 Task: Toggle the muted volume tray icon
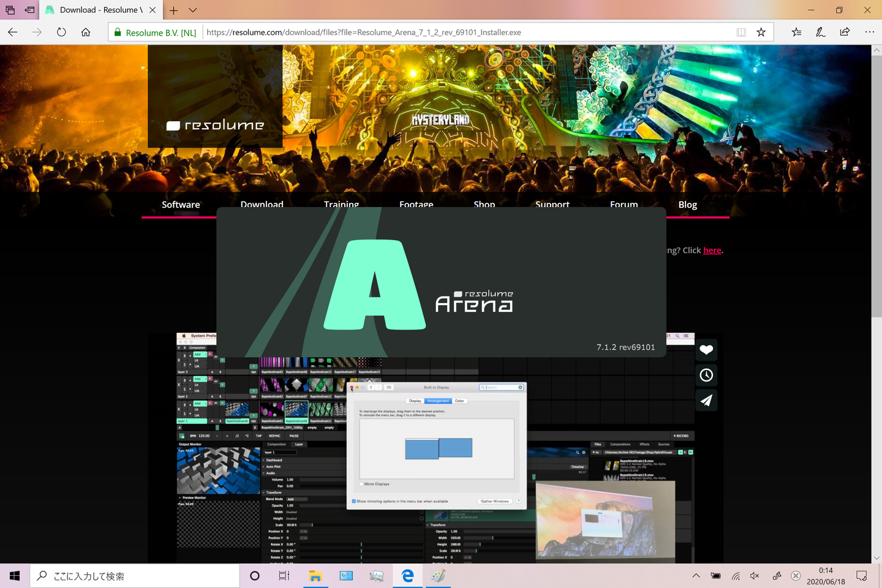click(755, 576)
